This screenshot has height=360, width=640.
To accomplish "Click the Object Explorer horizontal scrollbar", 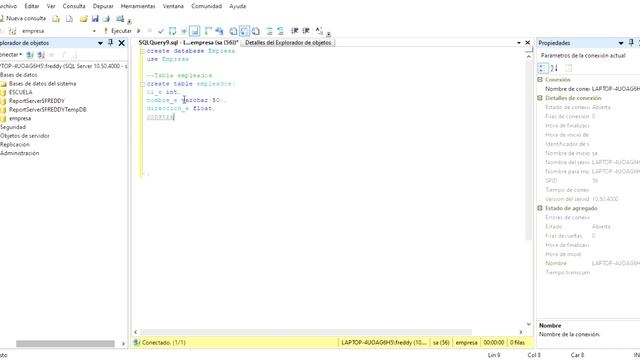I will [x=65, y=344].
